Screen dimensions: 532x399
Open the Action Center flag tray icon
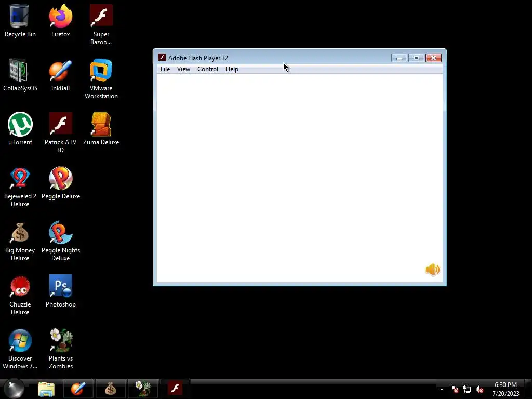[x=454, y=389]
